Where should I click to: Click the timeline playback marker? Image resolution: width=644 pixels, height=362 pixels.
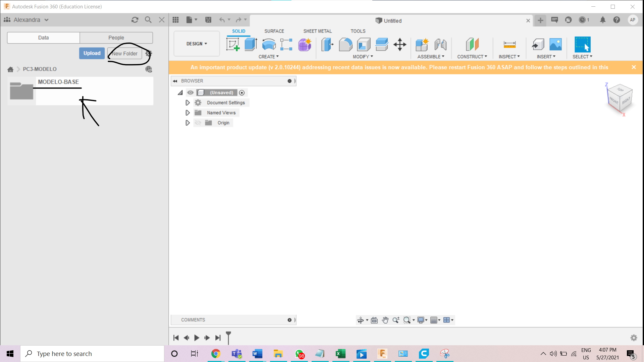pos(228,338)
